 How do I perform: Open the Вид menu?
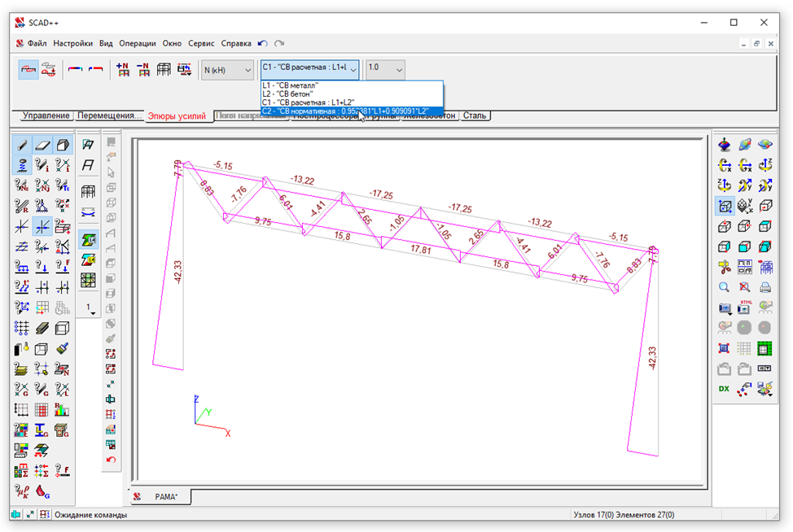click(106, 43)
